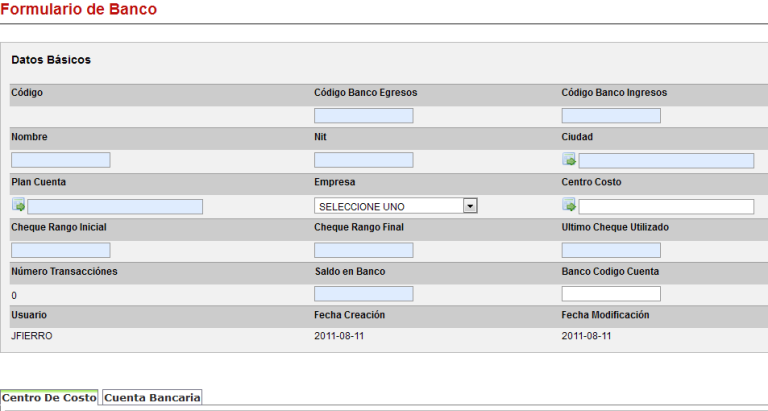Click the Código Banco Ingresos input
This screenshot has width=768, height=411.
coord(610,116)
